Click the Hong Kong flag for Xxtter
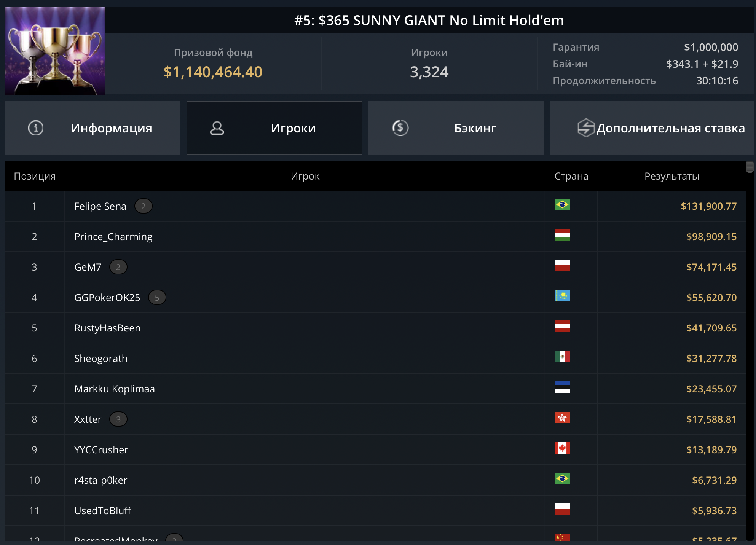This screenshot has width=756, height=545. (x=562, y=418)
